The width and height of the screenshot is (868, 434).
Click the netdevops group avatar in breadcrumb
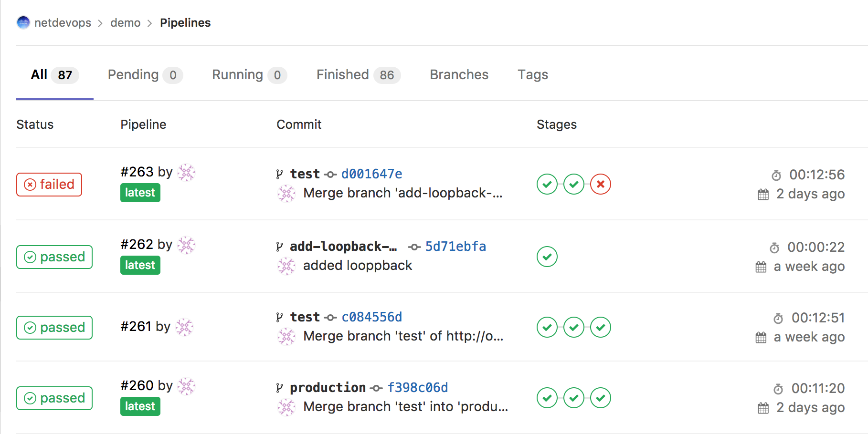point(23,22)
